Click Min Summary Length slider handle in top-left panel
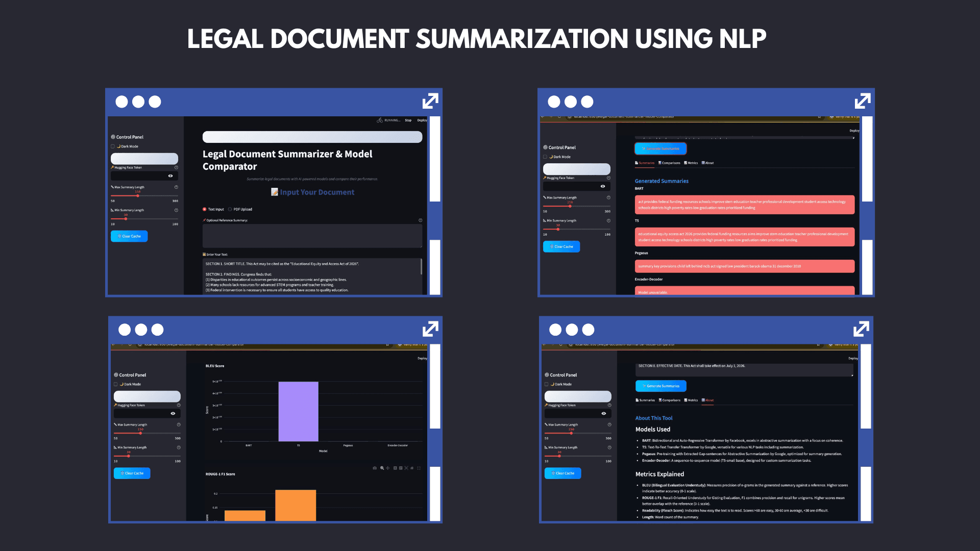Screen dimensions: 980x551 (126, 219)
